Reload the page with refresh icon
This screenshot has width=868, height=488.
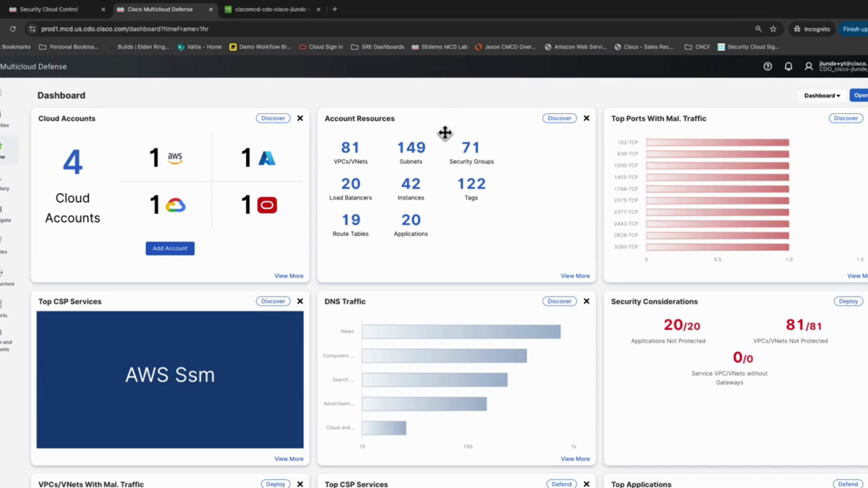tap(13, 29)
